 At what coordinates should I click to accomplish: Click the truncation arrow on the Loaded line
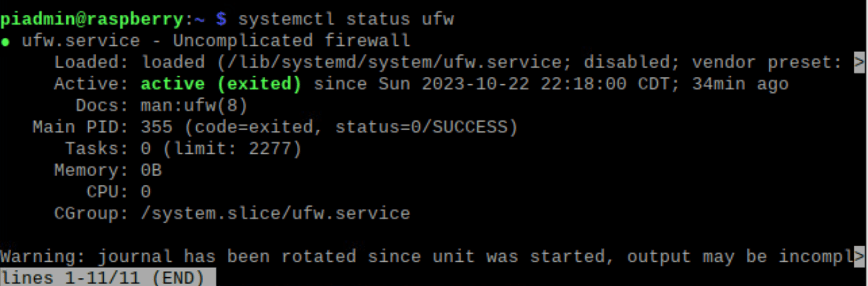(x=859, y=63)
